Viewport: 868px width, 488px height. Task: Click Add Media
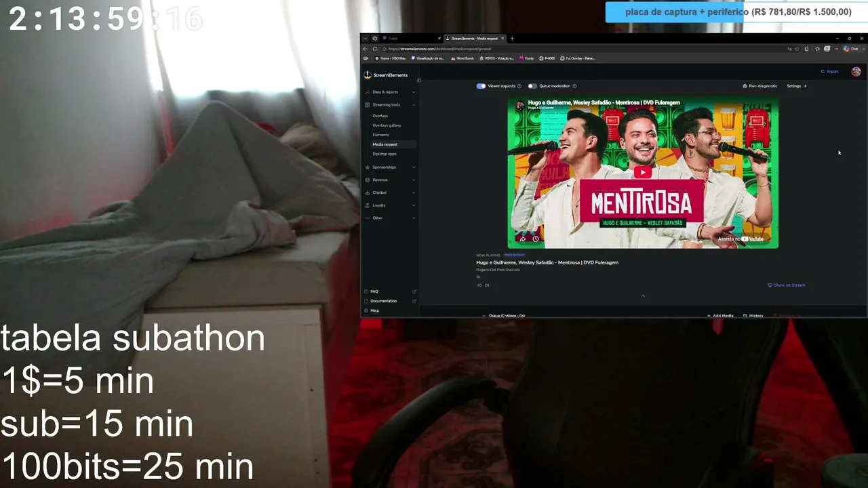720,316
